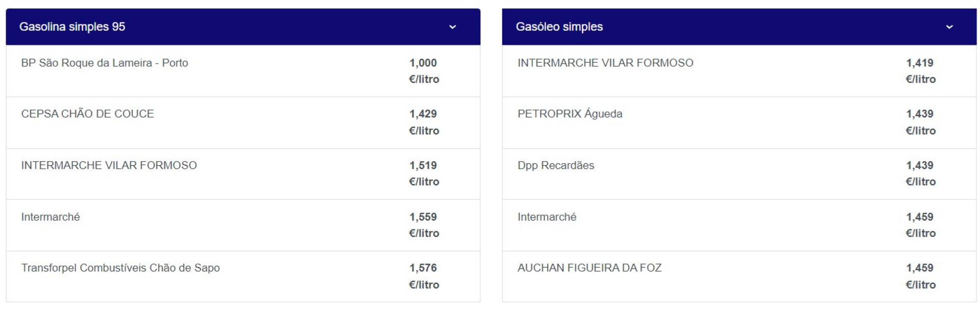Select CEPSA CHÃO DE COUCE station
This screenshot has height=312, width=980.
click(x=87, y=114)
